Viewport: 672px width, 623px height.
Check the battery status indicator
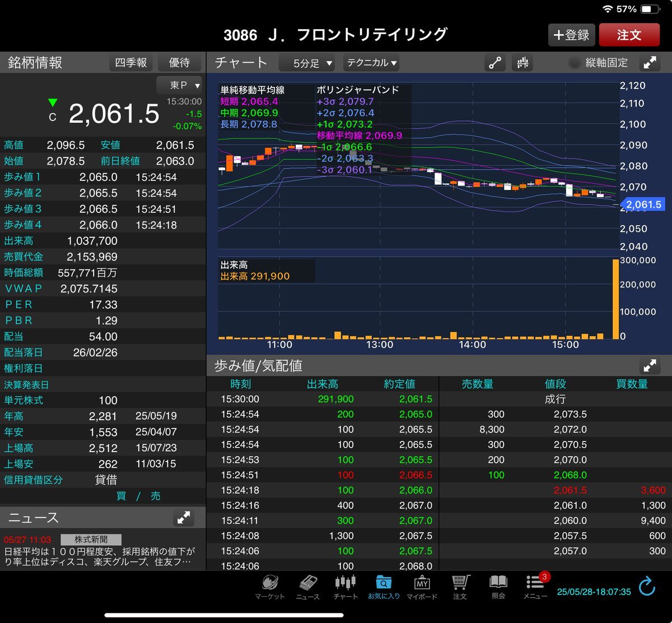click(650, 10)
